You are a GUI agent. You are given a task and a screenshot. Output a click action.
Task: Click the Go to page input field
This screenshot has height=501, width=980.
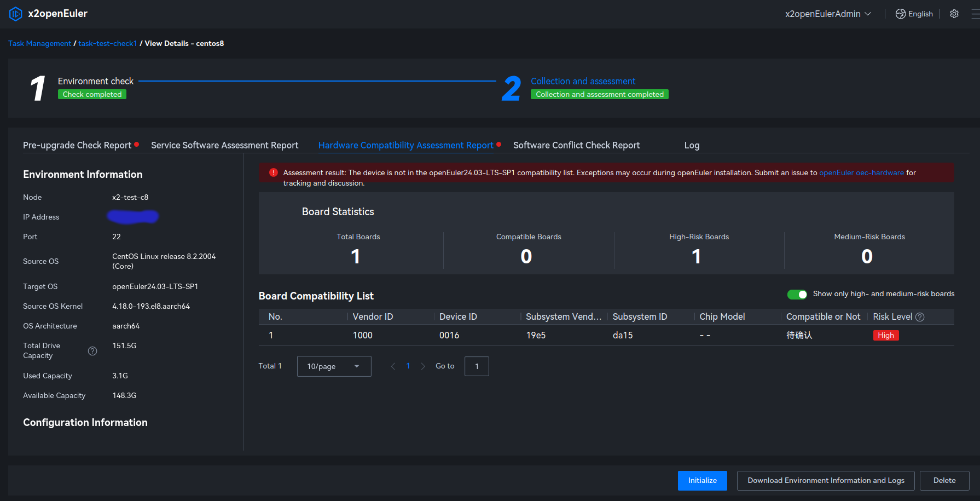(x=477, y=366)
